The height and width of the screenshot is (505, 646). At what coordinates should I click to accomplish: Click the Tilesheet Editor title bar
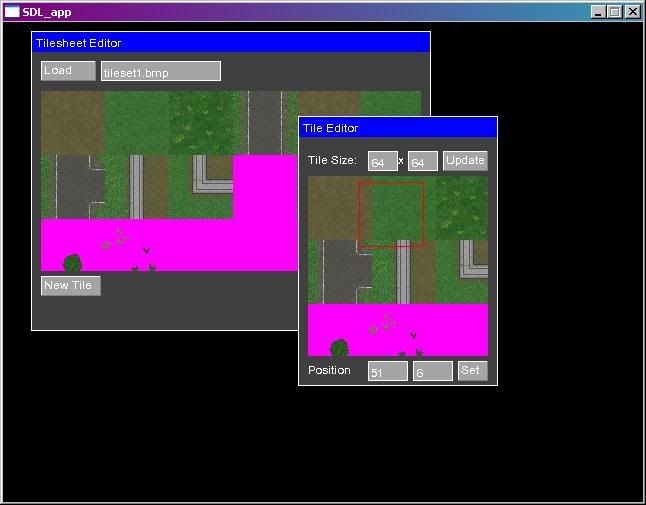pyautogui.click(x=230, y=43)
